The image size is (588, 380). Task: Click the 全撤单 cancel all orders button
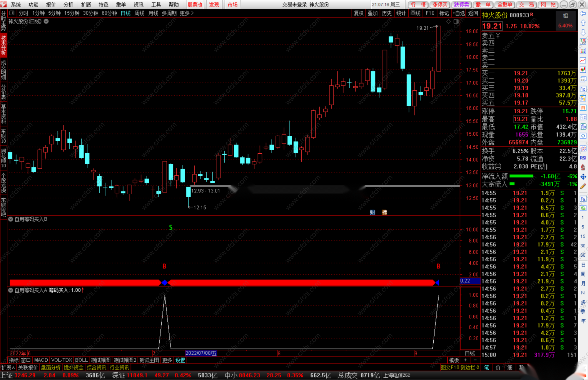pyautogui.click(x=505, y=4)
